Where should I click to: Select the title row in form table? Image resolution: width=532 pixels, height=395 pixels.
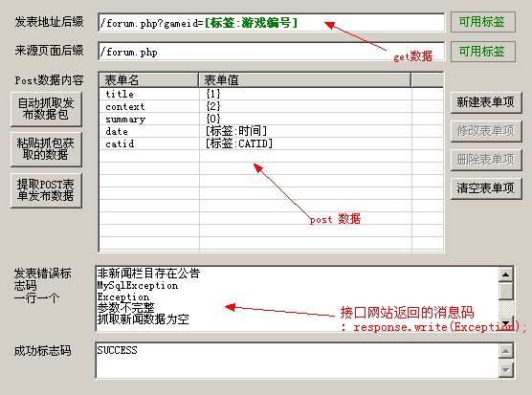coord(271,94)
